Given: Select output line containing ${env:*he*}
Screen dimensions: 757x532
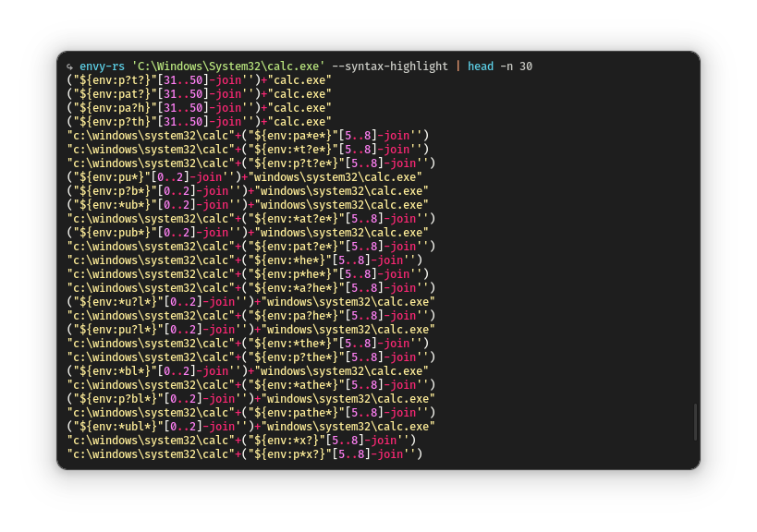Looking at the screenshot, I should 244,260.
